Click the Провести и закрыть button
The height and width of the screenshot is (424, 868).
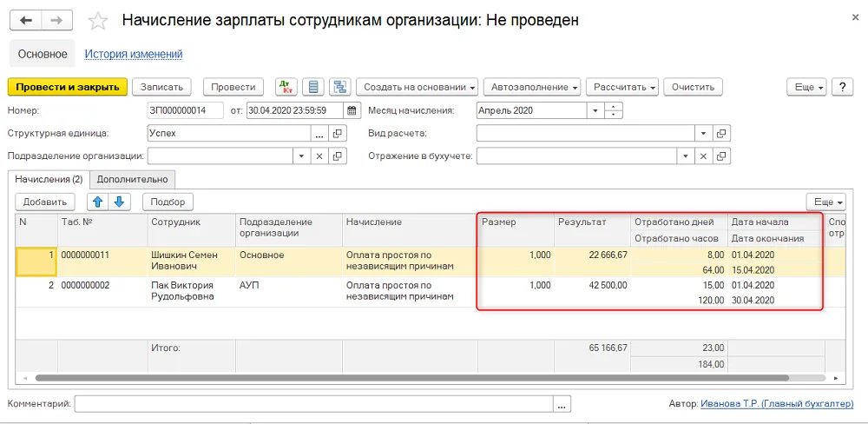pos(68,87)
